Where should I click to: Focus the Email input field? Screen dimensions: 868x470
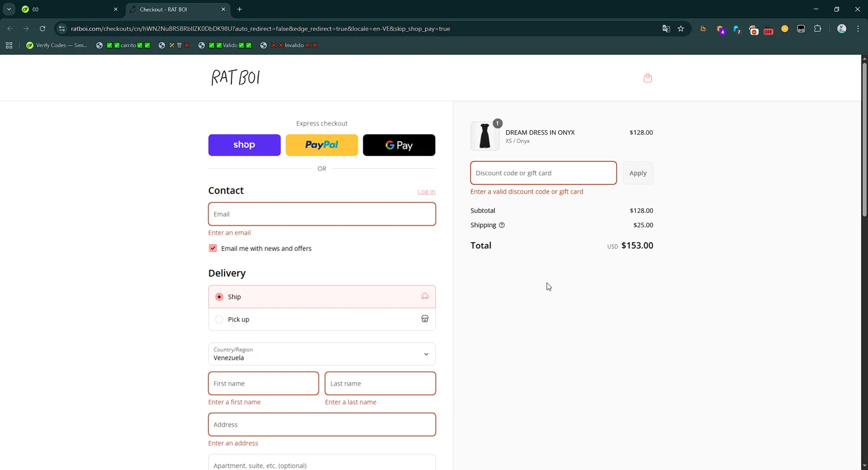[322, 214]
